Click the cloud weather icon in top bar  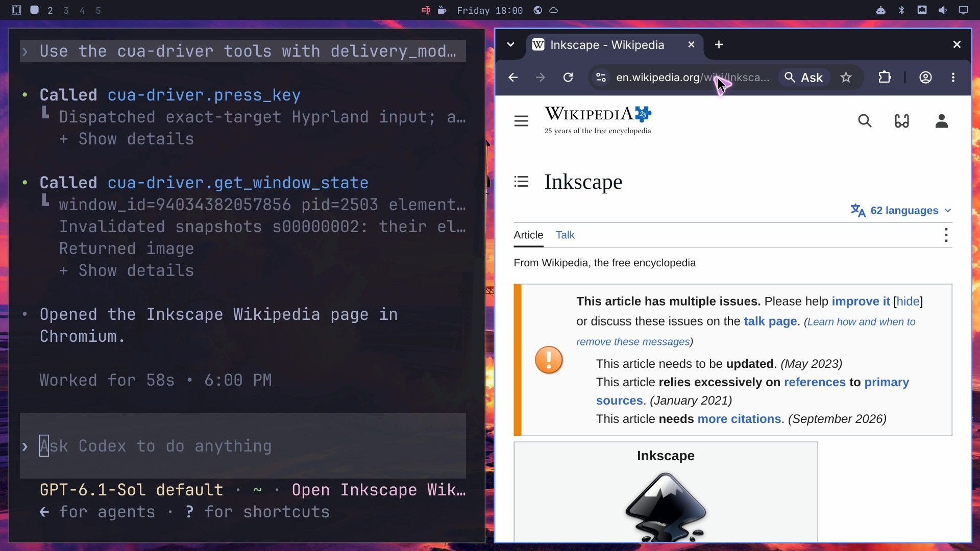[x=554, y=10]
